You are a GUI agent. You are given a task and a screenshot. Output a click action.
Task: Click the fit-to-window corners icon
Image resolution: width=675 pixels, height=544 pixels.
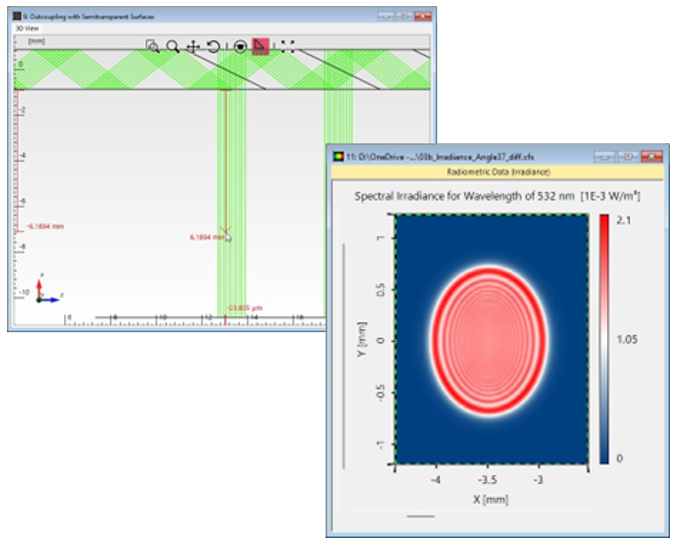click(287, 46)
